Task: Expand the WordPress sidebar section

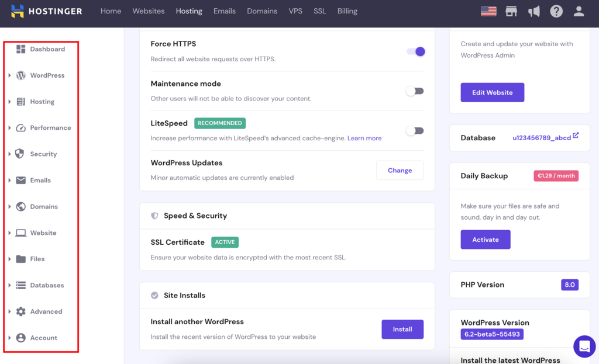Action: point(10,75)
